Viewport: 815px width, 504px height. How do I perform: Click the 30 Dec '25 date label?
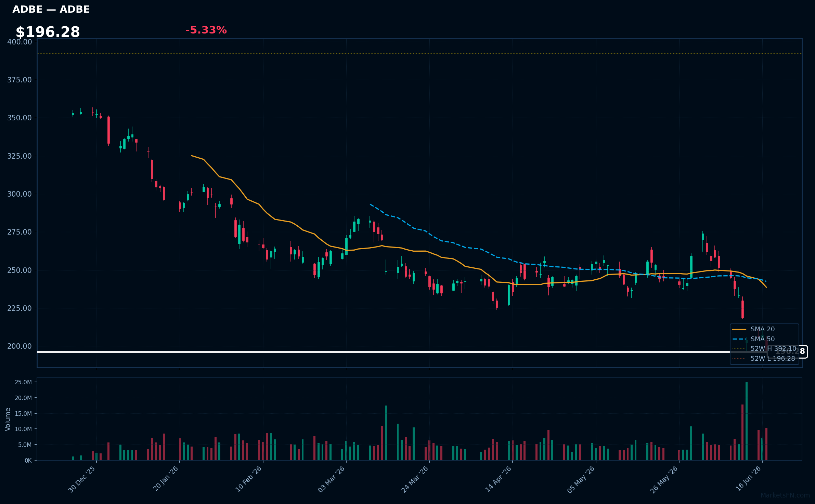pyautogui.click(x=81, y=479)
